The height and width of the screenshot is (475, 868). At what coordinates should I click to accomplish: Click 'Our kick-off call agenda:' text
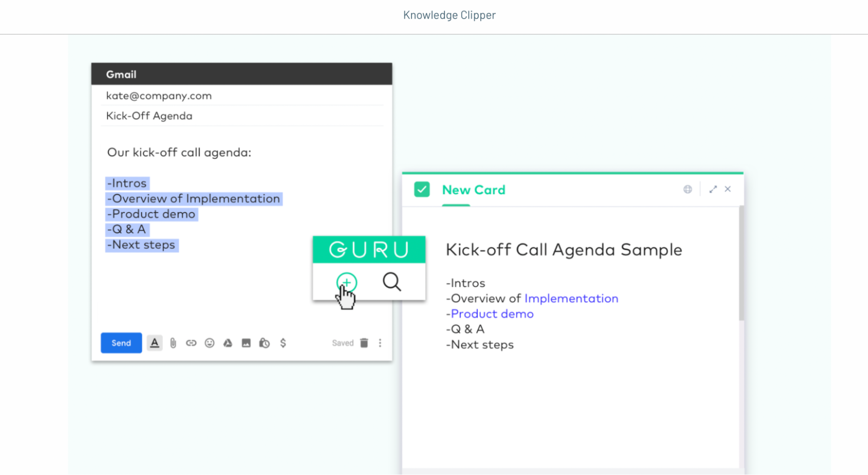(x=179, y=153)
